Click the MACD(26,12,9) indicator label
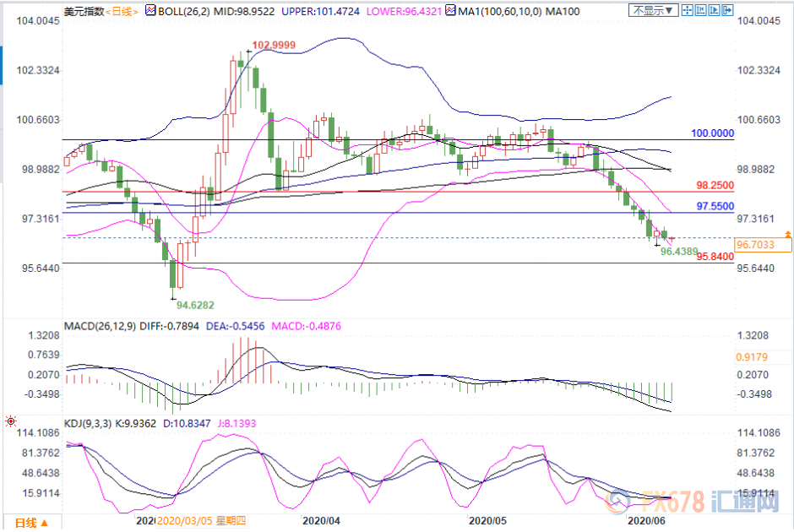This screenshot has height=532, width=794. (x=101, y=325)
